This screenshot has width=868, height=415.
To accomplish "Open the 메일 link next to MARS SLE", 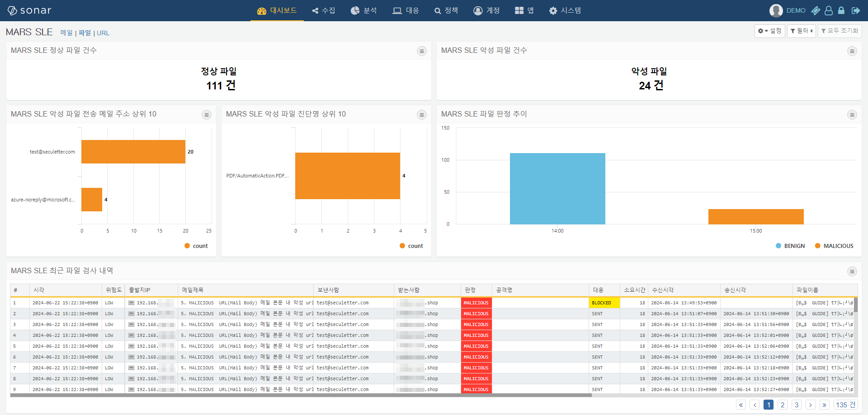I will pos(66,33).
